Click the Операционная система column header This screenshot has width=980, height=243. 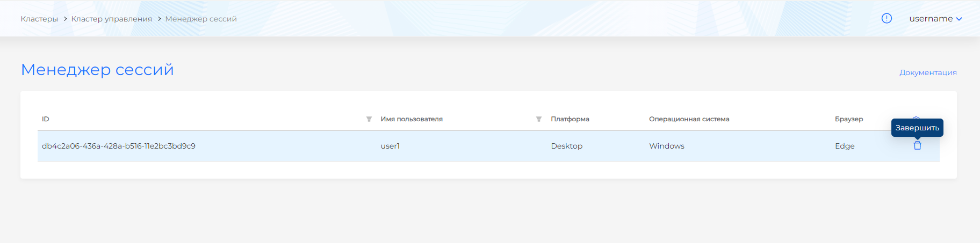point(689,119)
